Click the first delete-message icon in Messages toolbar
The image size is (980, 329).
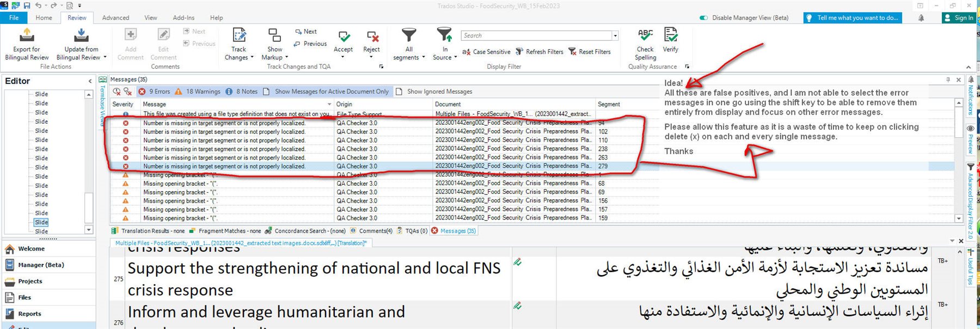tap(117, 92)
